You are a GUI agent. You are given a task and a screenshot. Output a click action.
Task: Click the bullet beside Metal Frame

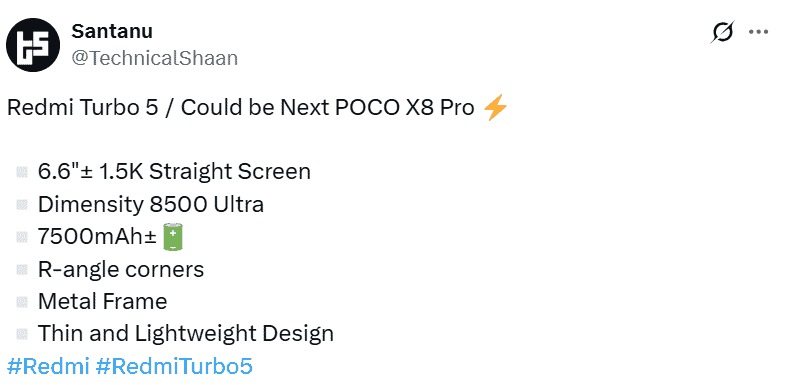[x=22, y=302]
